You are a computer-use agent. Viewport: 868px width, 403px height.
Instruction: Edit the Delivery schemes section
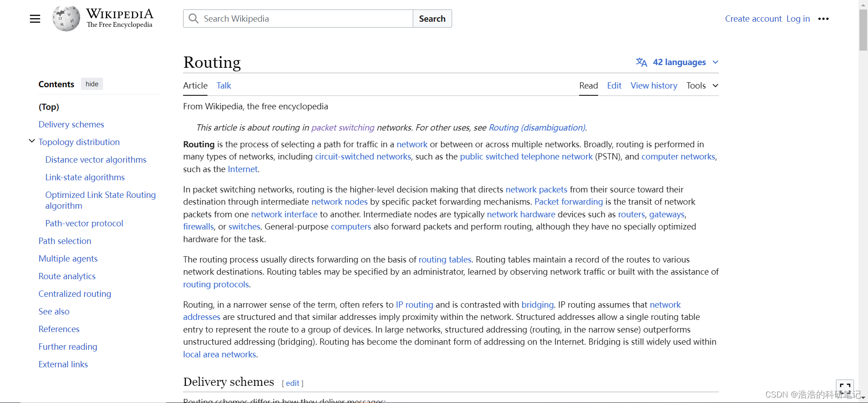coord(292,383)
